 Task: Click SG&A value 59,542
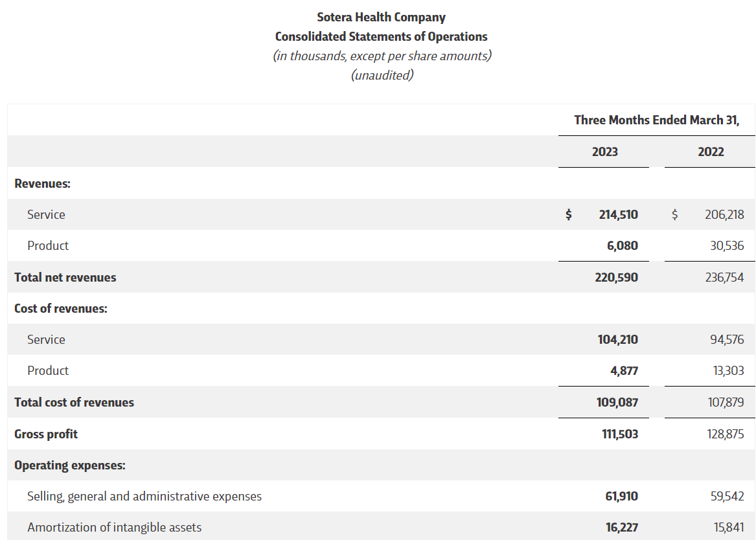[727, 496]
